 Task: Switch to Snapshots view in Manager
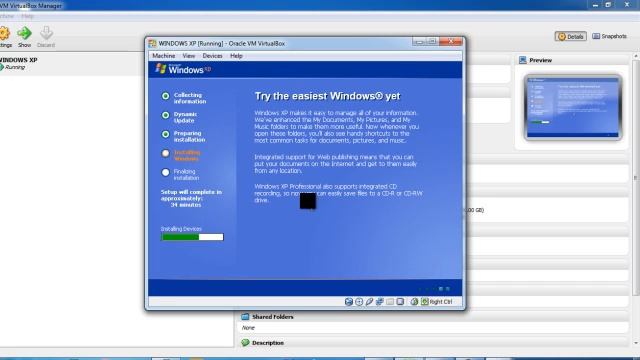click(x=609, y=36)
